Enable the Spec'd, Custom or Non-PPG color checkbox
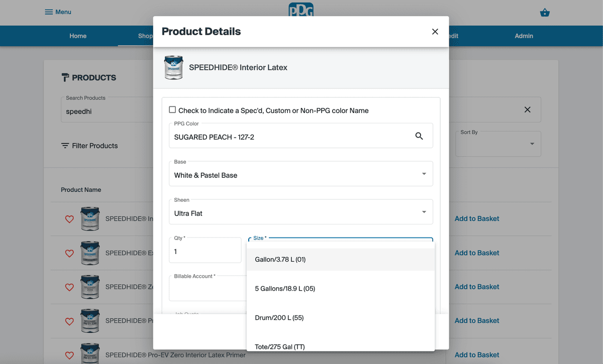The image size is (603, 364). [x=172, y=109]
